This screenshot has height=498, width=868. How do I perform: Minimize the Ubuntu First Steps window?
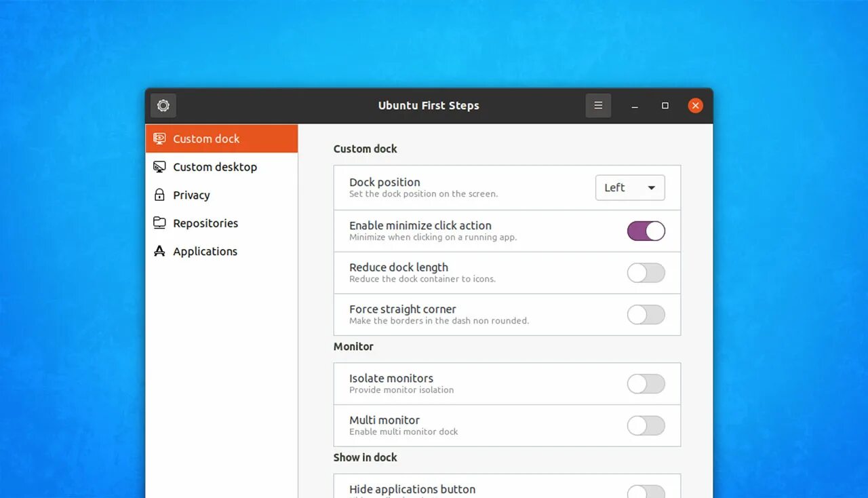(x=635, y=106)
